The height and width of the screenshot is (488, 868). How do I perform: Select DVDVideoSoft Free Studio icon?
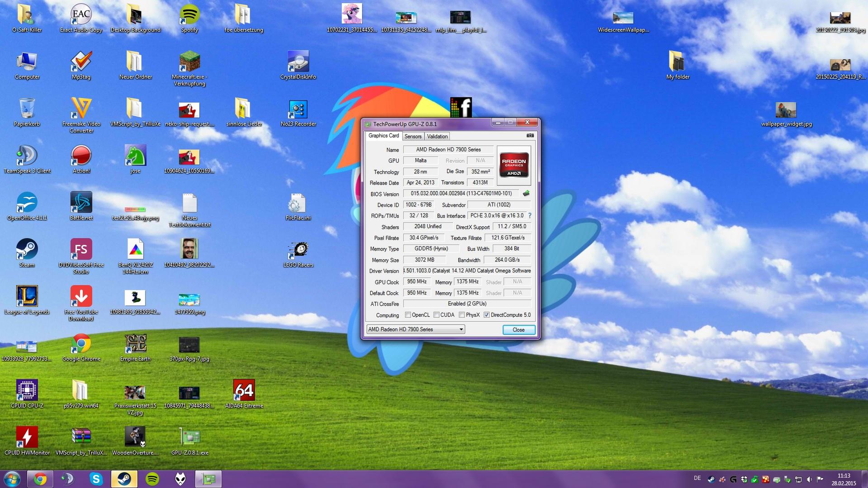pos(81,256)
